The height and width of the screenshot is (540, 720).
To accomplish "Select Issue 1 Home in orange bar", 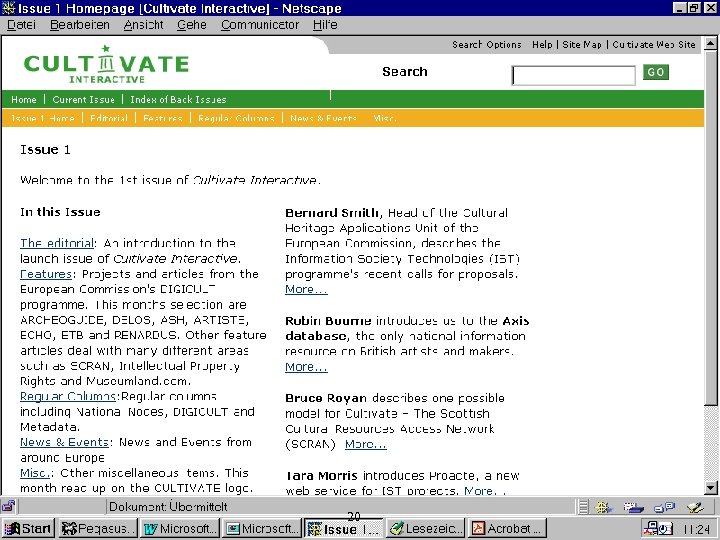I will coord(42,118).
